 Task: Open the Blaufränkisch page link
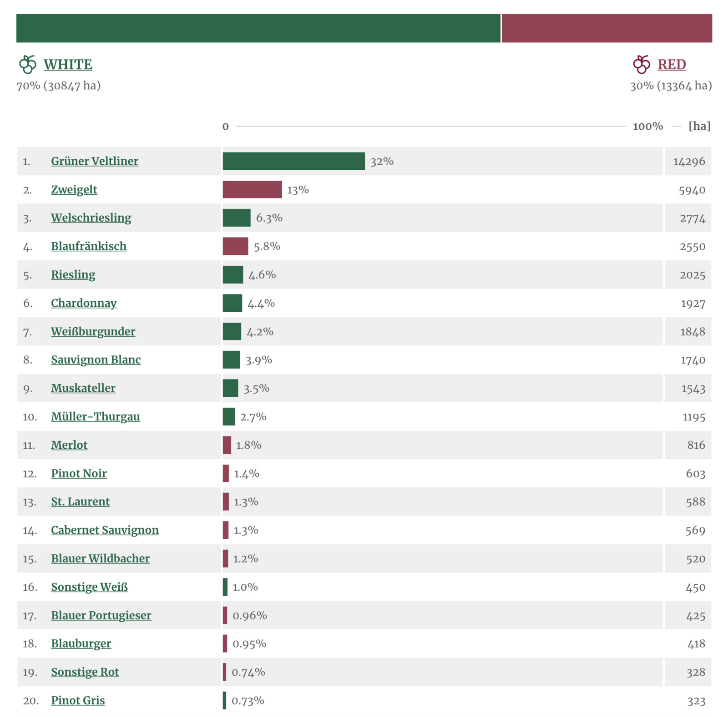tap(89, 246)
